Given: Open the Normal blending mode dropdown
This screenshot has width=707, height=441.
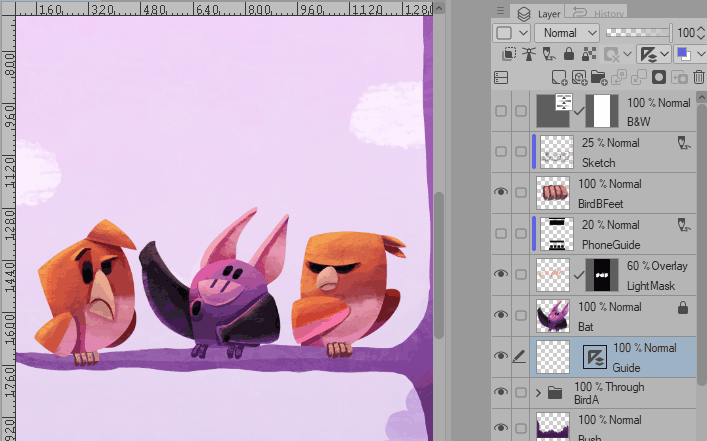Looking at the screenshot, I should coord(566,32).
